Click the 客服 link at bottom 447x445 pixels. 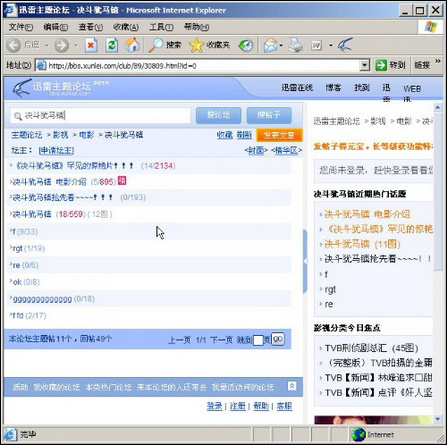[284, 406]
